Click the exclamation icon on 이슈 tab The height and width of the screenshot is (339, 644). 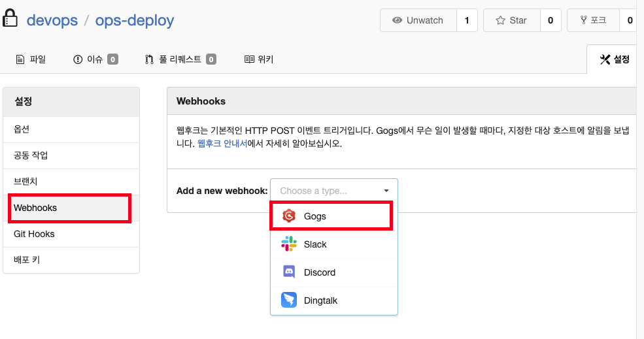(78, 59)
